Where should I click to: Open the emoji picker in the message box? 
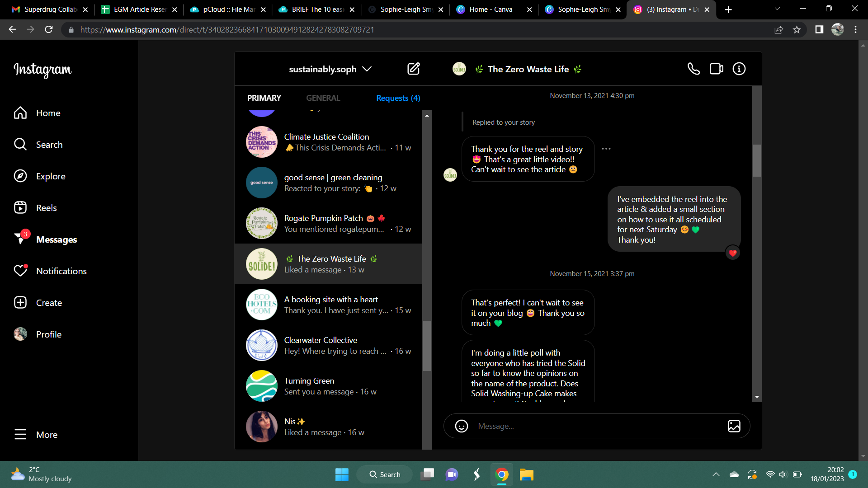coord(461,426)
